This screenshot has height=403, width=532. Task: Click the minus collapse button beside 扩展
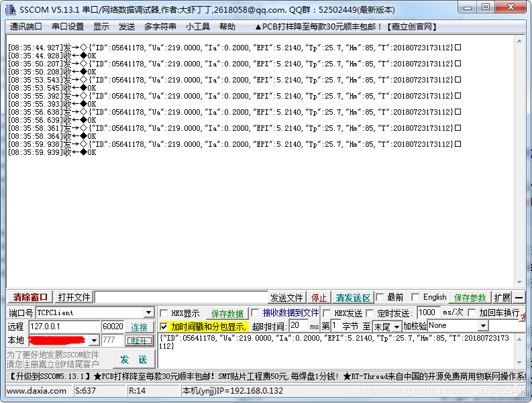click(x=519, y=298)
